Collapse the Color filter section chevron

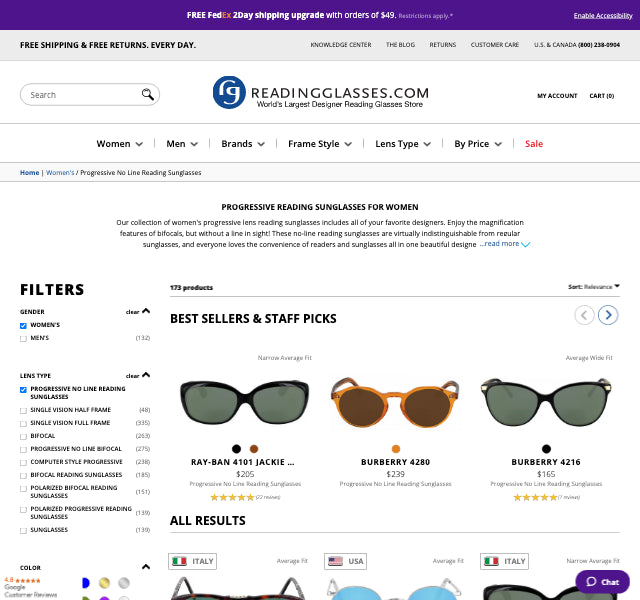[x=146, y=567]
